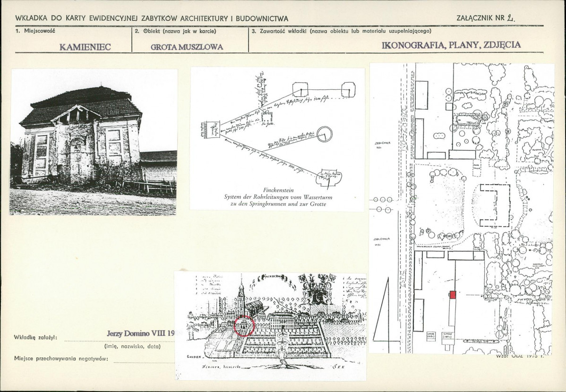The width and height of the screenshot is (566, 392).
Task: Select the GROTA MUSZLOWA object field
Action: 187,47
